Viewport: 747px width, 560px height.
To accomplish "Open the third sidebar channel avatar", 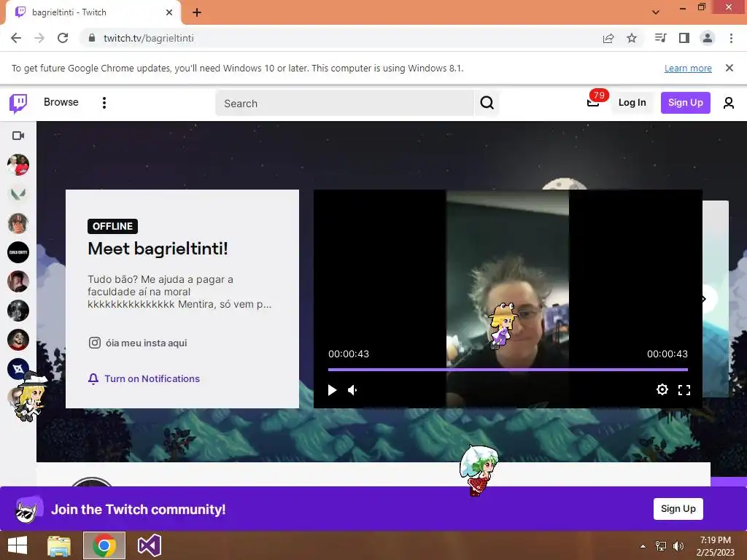I will tap(18, 223).
